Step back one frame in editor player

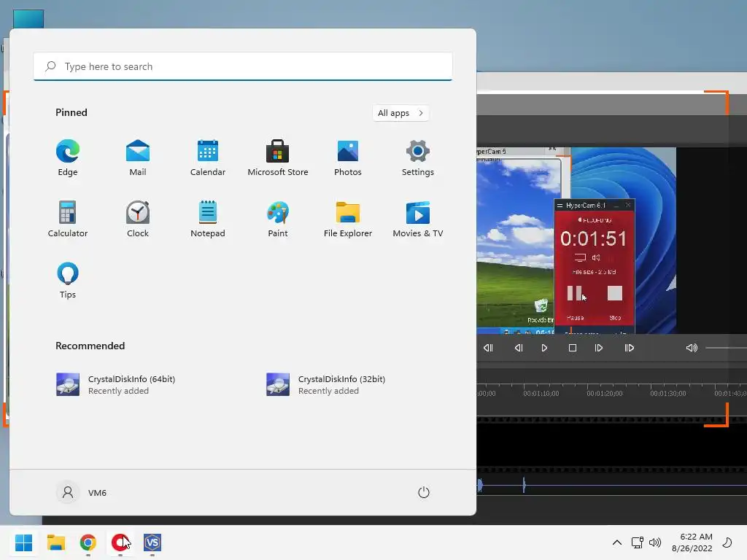[x=519, y=348]
